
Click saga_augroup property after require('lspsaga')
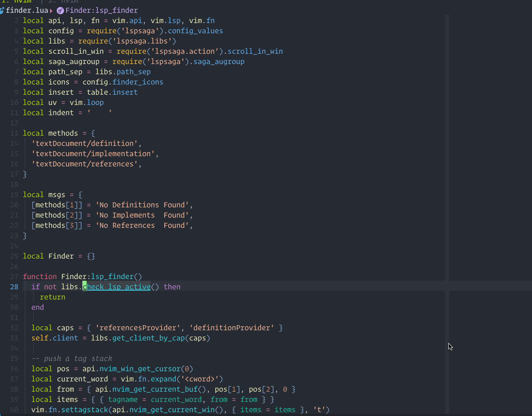coord(219,61)
